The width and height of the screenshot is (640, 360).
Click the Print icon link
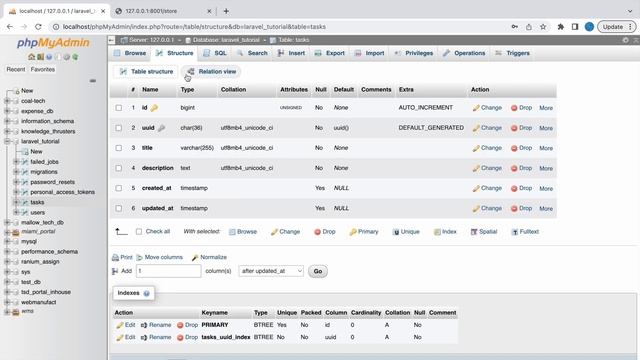click(x=122, y=257)
